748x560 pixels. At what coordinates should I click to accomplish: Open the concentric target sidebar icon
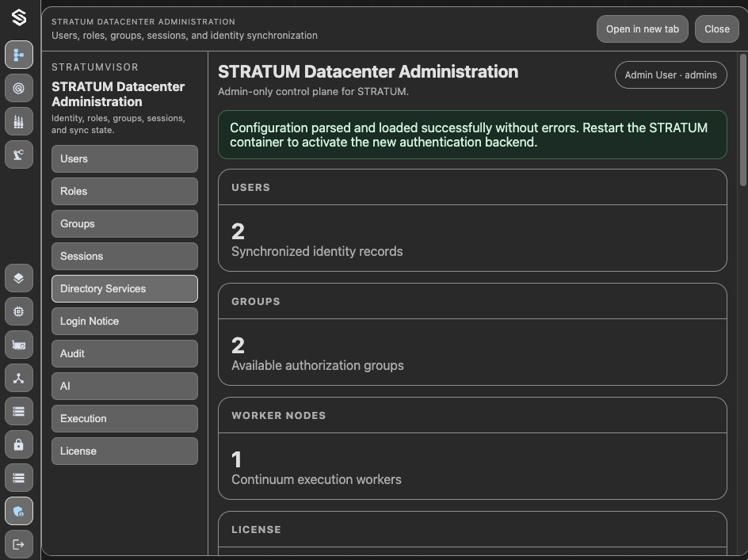(19, 88)
